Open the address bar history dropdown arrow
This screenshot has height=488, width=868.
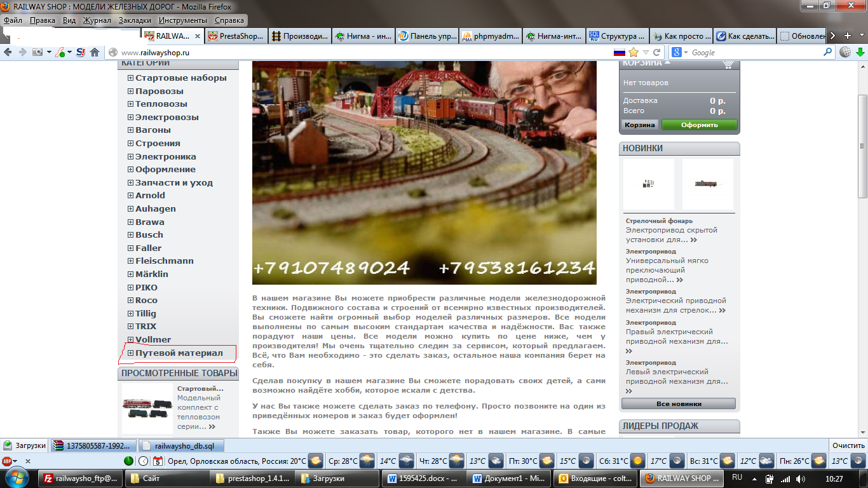[646, 52]
